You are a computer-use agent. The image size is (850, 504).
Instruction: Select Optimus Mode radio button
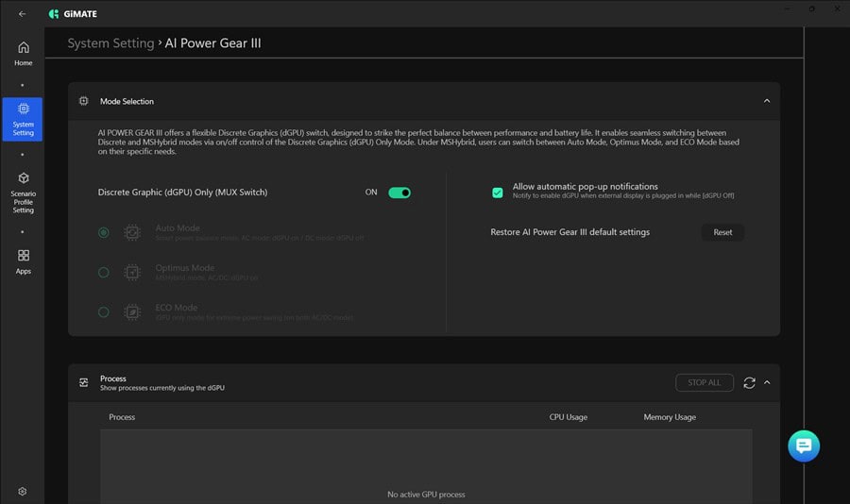point(104,272)
